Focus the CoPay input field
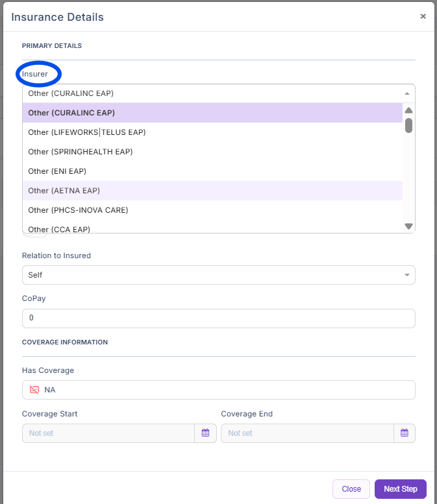Image resolution: width=437 pixels, height=504 pixels. pyautogui.click(x=218, y=318)
